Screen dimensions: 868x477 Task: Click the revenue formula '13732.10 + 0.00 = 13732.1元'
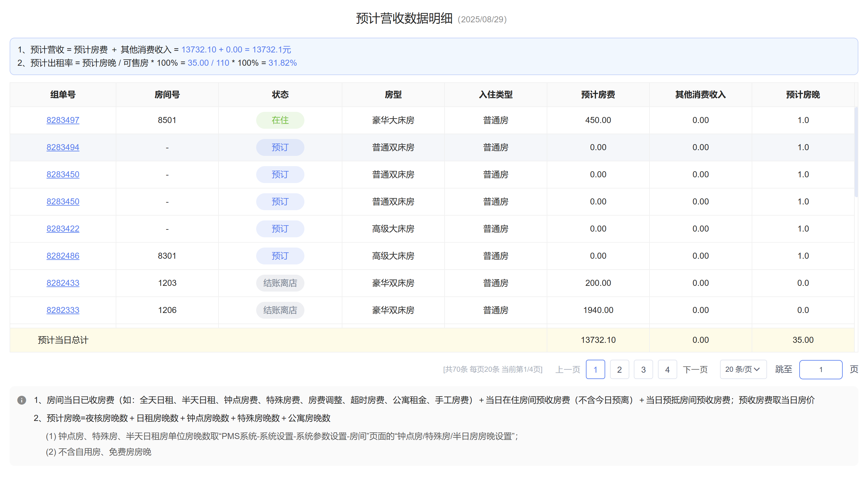point(236,49)
